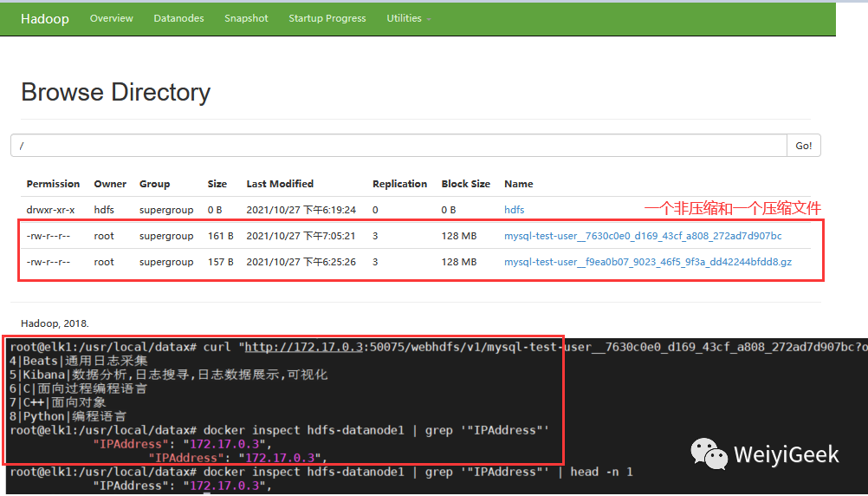Select terminal line 4|Beats|通用日志采集
Image resolution: width=868 pixels, height=496 pixels.
pyautogui.click(x=79, y=361)
